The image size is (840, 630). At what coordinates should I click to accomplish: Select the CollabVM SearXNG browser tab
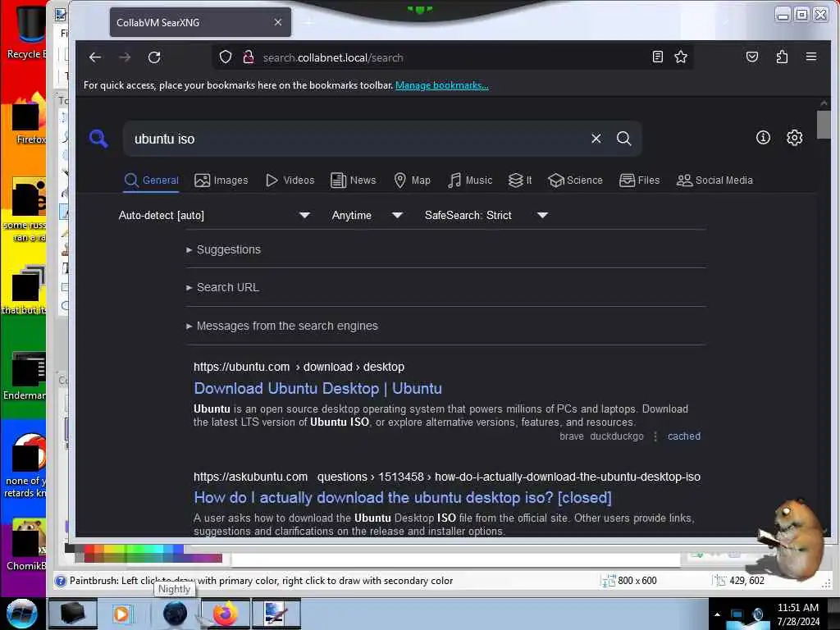point(200,22)
